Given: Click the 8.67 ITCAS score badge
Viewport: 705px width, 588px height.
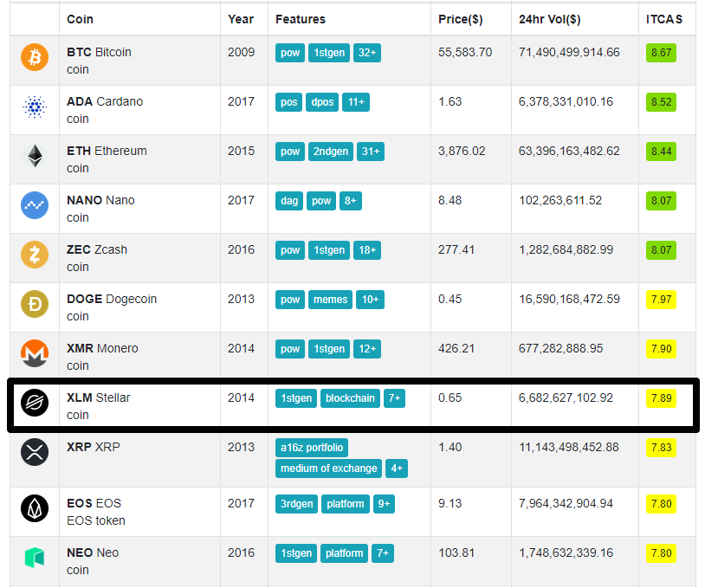Looking at the screenshot, I should [661, 53].
